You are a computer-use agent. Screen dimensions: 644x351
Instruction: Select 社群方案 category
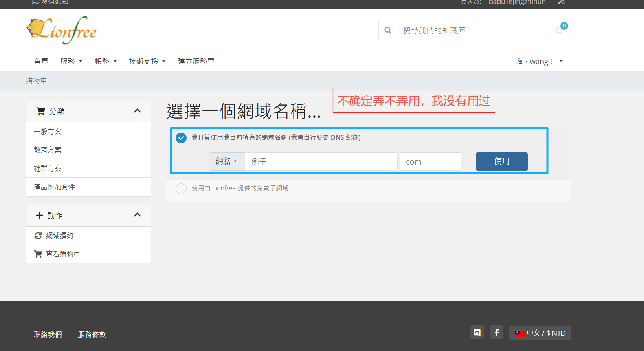click(x=88, y=168)
